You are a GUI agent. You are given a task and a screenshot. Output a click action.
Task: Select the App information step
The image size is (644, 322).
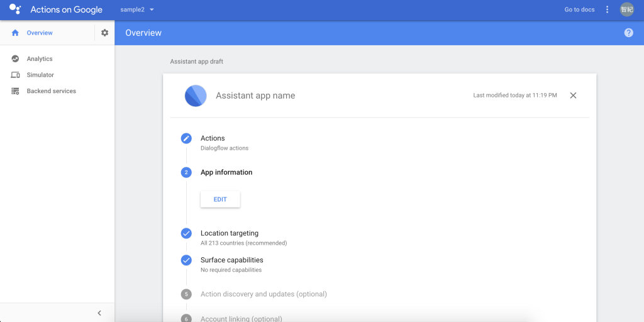coord(226,172)
